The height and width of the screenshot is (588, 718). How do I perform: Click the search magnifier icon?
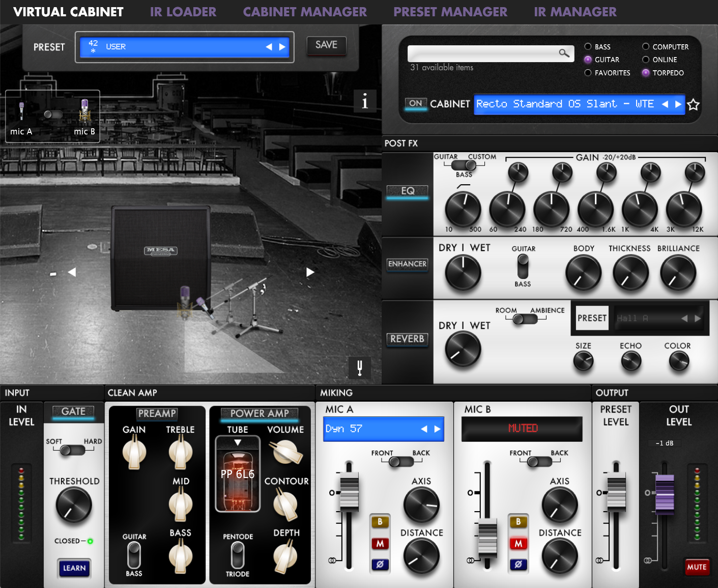(x=564, y=53)
